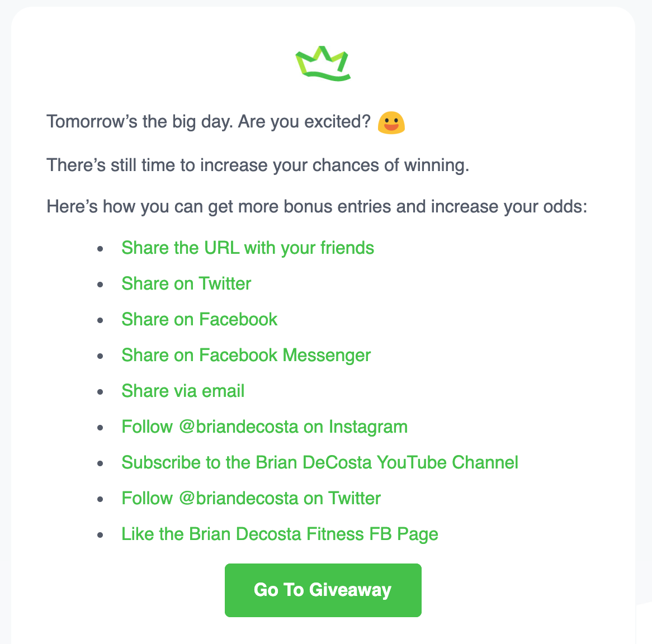Click the bullet beside Share the URL link

point(100,249)
